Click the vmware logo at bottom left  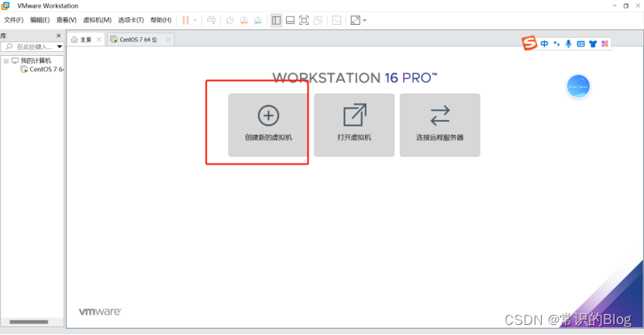click(x=100, y=312)
